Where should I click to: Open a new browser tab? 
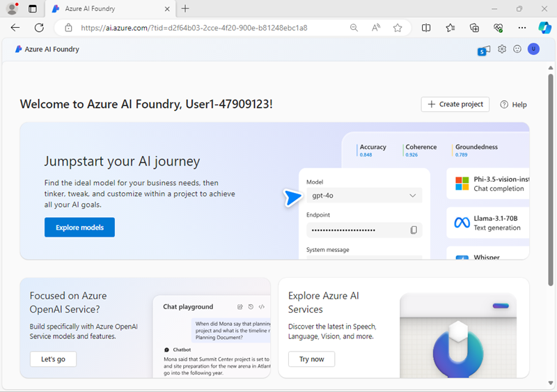pyautogui.click(x=185, y=9)
